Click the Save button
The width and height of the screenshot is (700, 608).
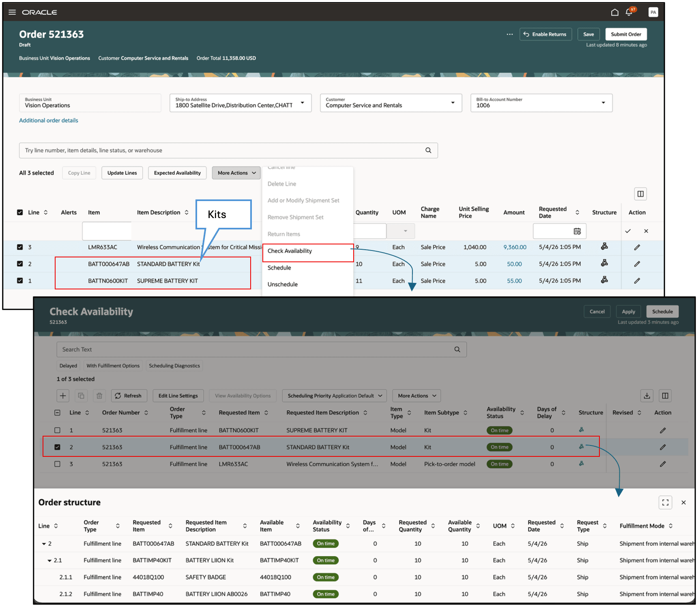tap(588, 34)
